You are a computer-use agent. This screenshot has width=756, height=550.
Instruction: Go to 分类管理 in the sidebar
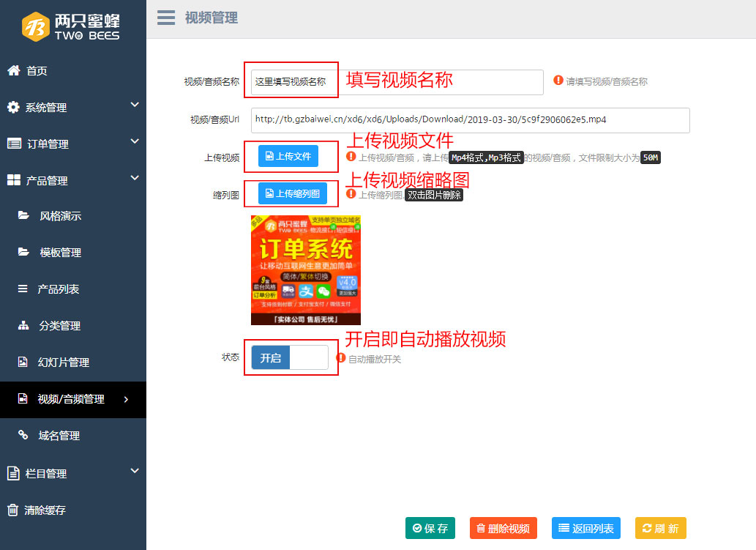73,326
